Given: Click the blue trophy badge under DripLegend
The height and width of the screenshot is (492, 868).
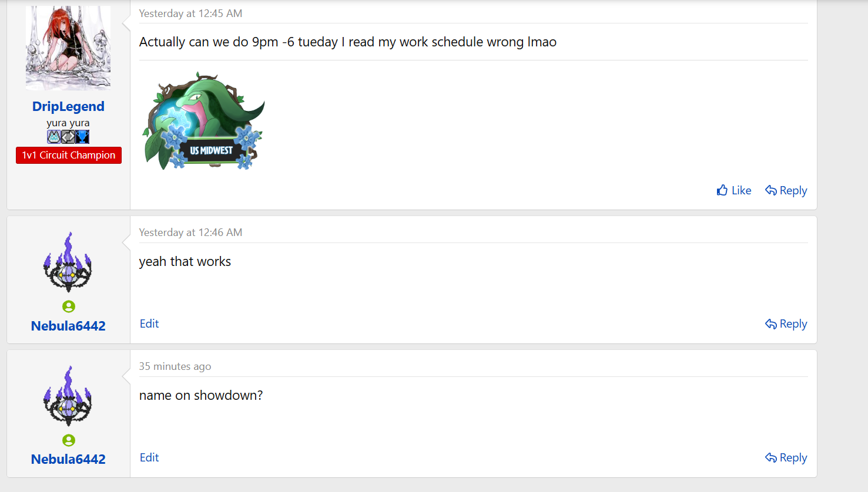Looking at the screenshot, I should tap(82, 137).
